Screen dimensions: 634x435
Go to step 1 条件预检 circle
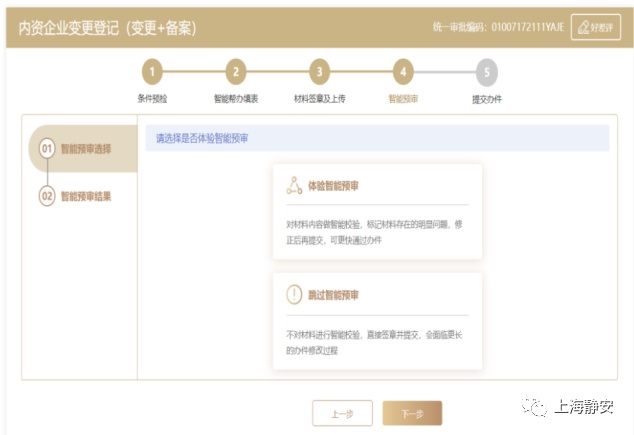click(x=152, y=72)
